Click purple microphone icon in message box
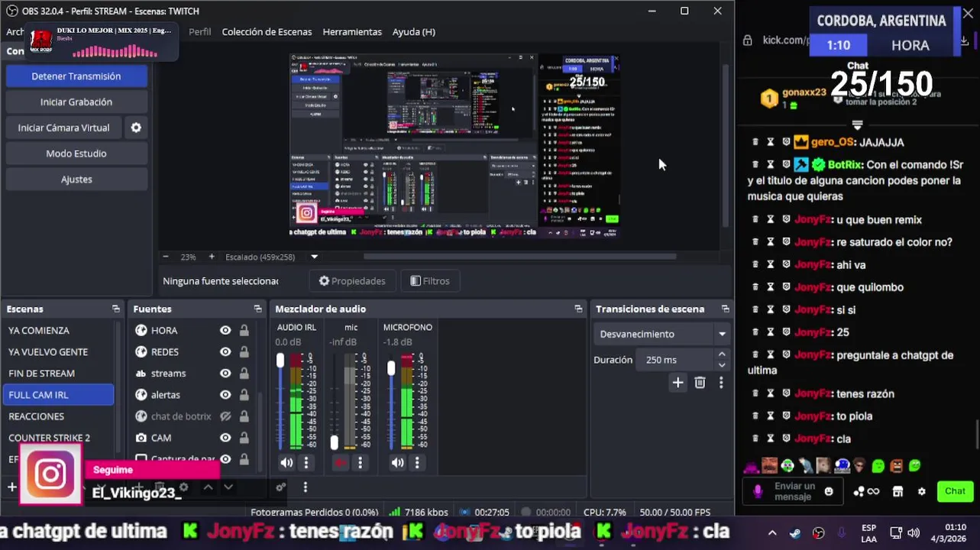 click(x=758, y=491)
